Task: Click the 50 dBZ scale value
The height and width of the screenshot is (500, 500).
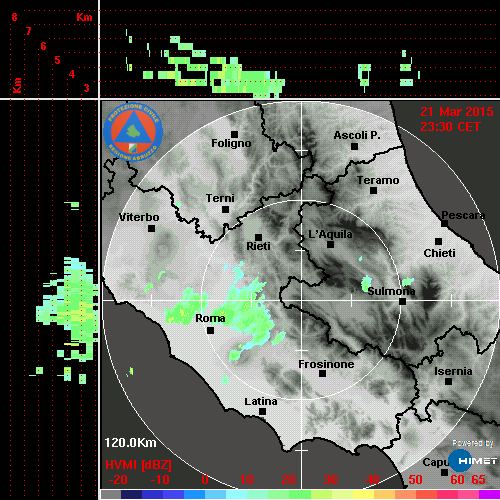Action: point(415,480)
